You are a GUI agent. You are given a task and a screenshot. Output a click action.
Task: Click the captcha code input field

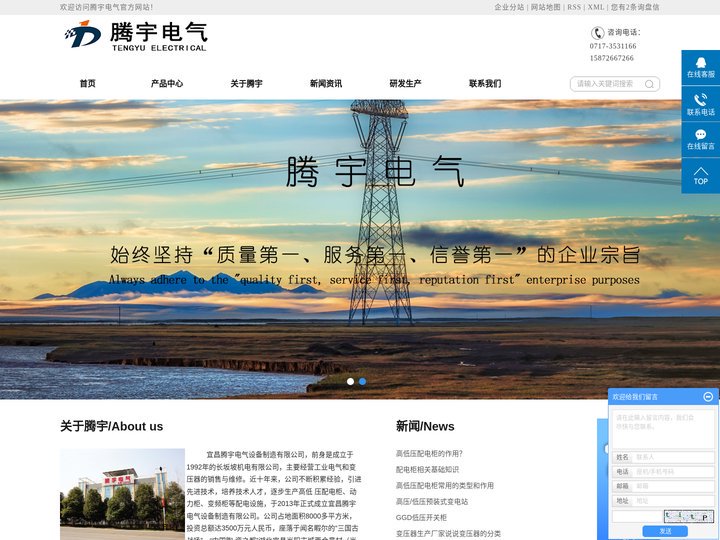[638, 517]
